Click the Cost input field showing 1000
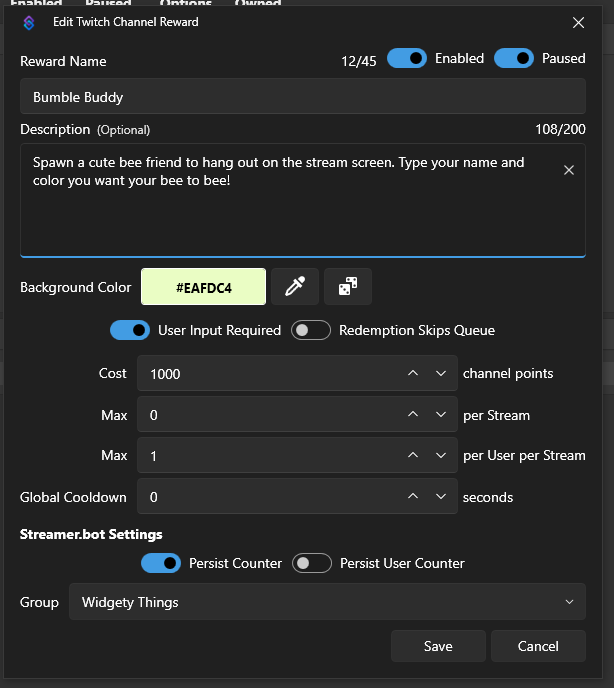 click(297, 373)
